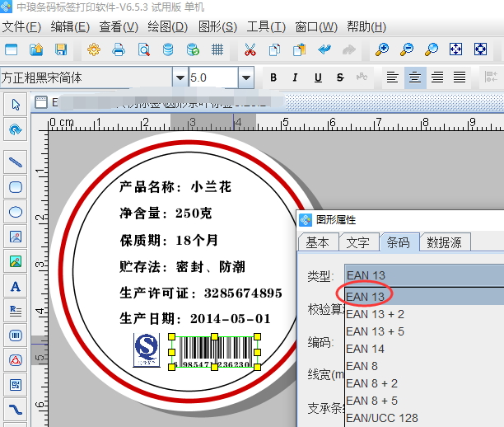The height and width of the screenshot is (427, 504).
Task: Select the QS logo image on label
Action: 147,350
